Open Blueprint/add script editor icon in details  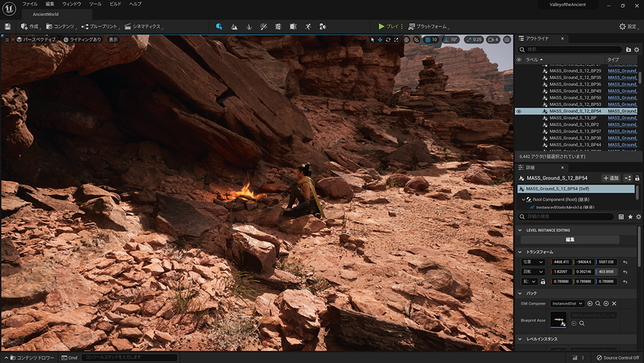pos(627,178)
